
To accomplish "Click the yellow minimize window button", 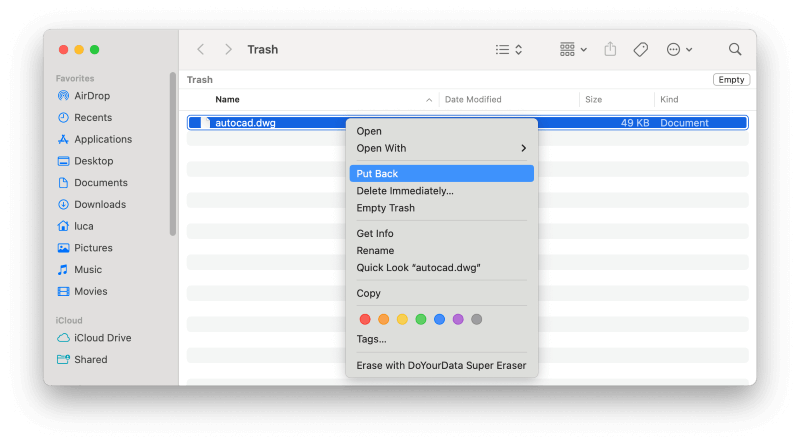I will point(79,50).
